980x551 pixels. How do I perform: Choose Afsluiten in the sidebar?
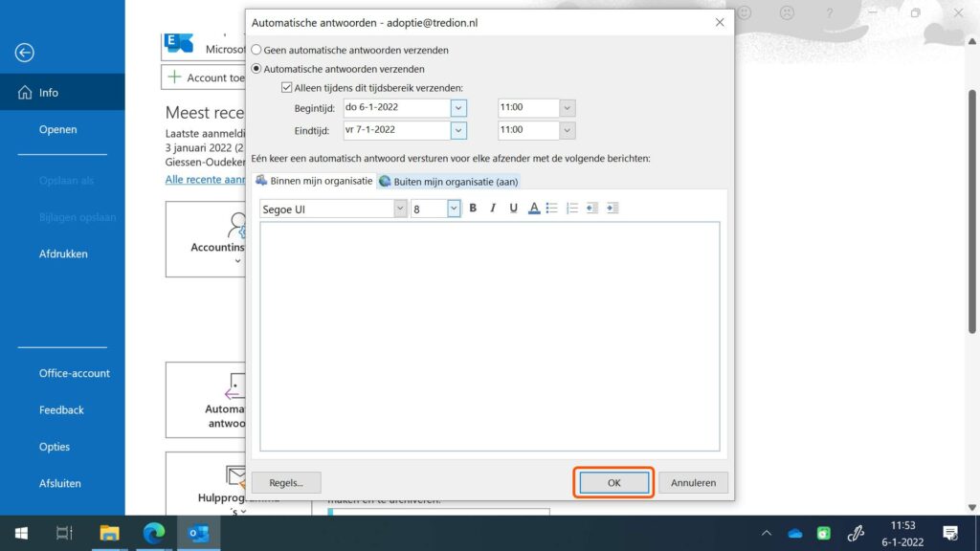pos(62,483)
